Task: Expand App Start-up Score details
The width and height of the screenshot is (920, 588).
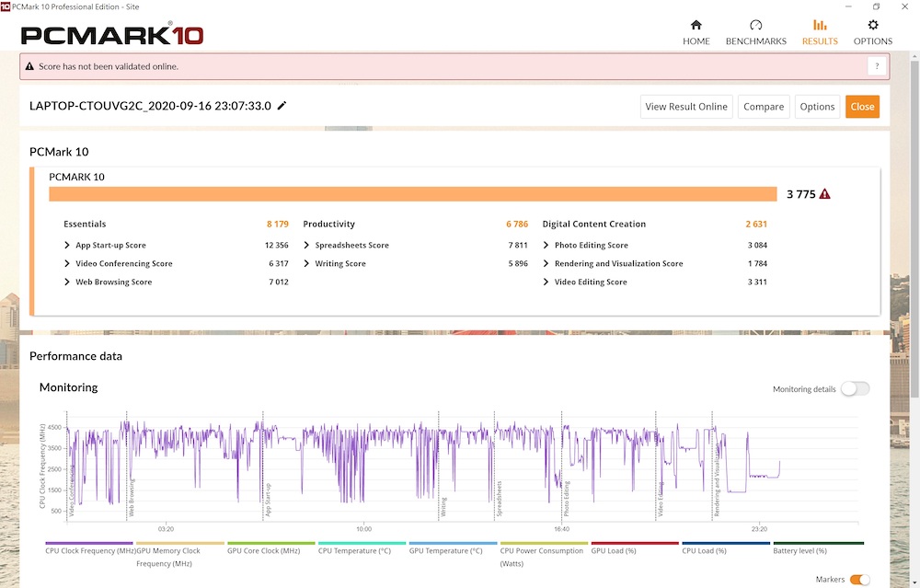Action: tap(67, 246)
